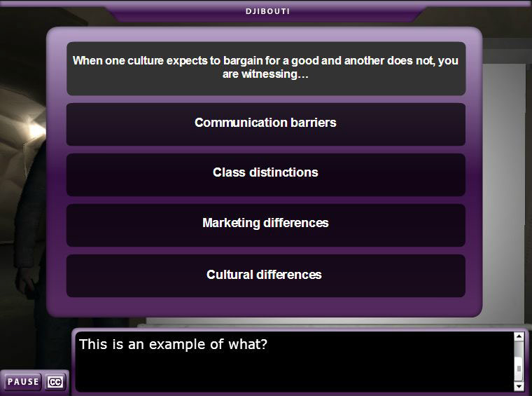This screenshot has height=396, width=532.
Task: Click the caption scrollbar thumb
Action: [x=519, y=369]
